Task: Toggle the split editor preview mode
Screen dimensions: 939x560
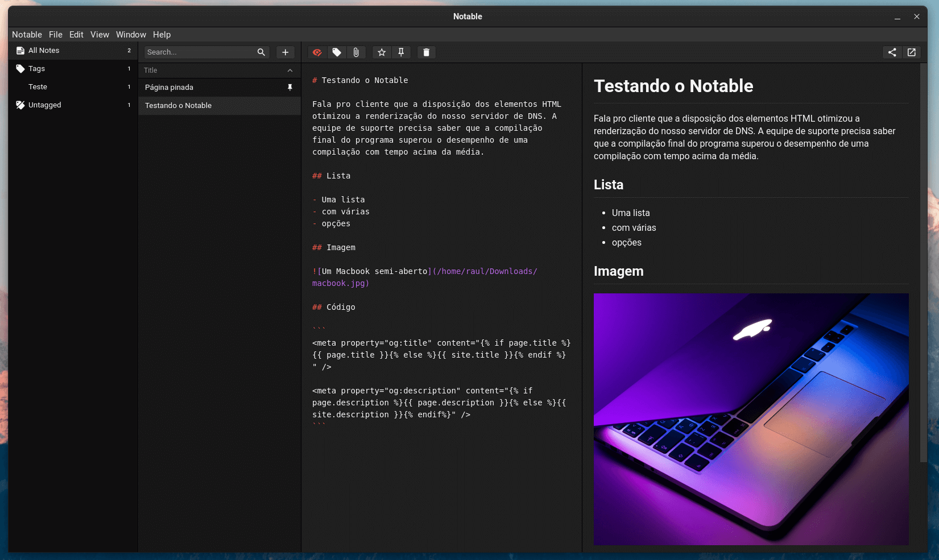Action: (x=317, y=52)
